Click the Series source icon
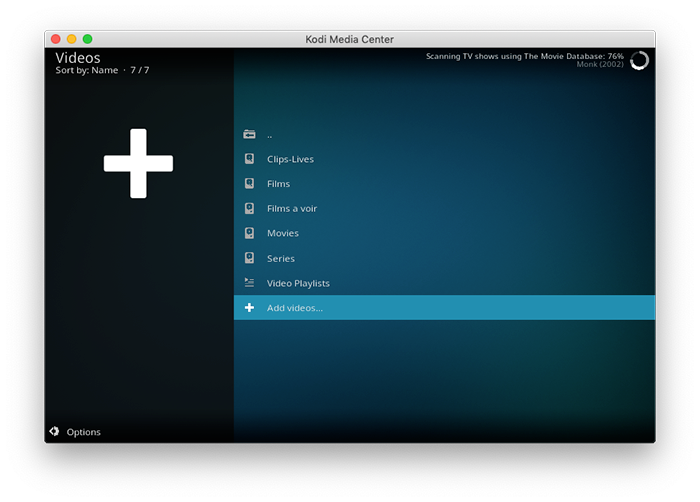 (249, 258)
